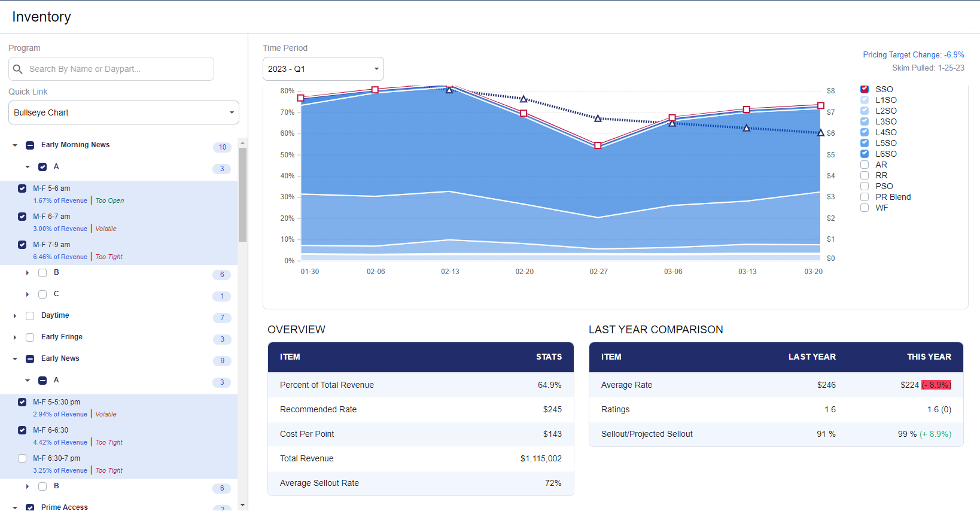Click the (+ 8.9%) sellout change value
The height and width of the screenshot is (514, 980).
(x=936, y=434)
